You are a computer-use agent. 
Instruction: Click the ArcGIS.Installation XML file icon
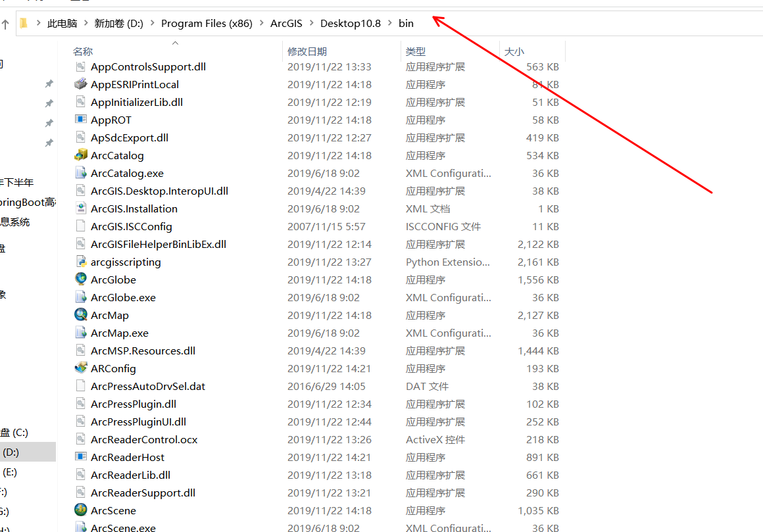click(x=81, y=208)
